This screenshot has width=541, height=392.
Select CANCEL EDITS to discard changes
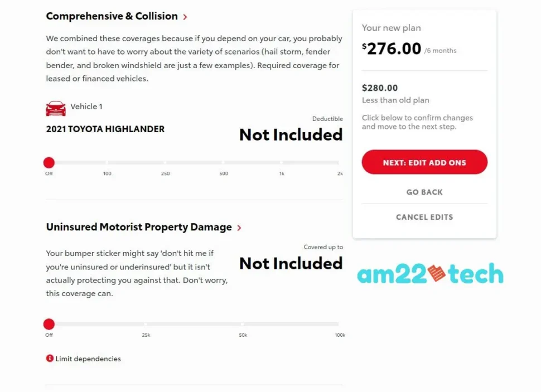pyautogui.click(x=424, y=217)
